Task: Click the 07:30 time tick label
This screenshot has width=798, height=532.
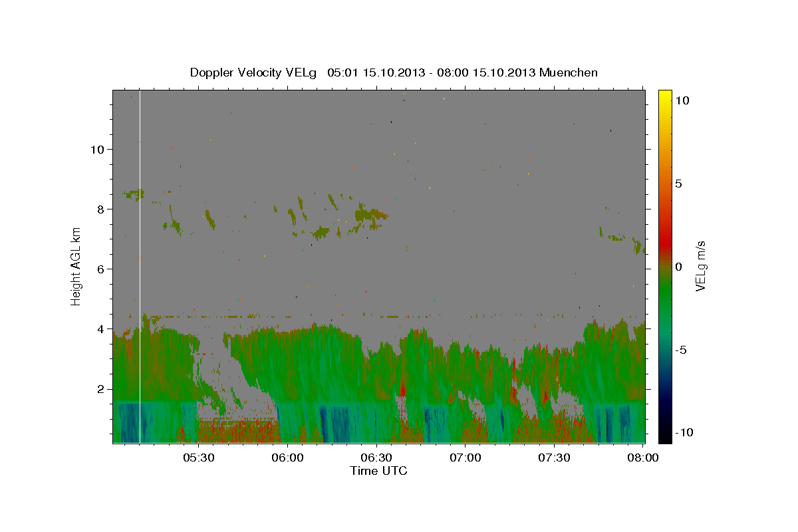Action: (x=555, y=458)
